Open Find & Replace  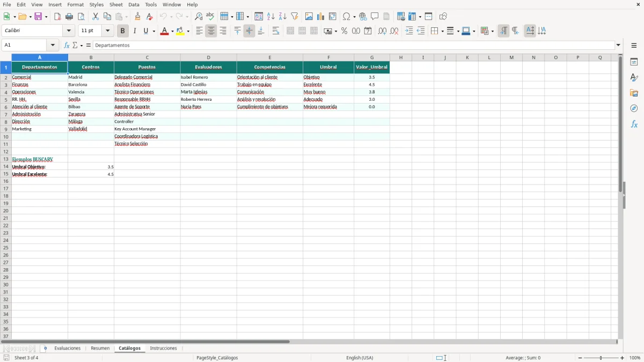click(x=199, y=17)
